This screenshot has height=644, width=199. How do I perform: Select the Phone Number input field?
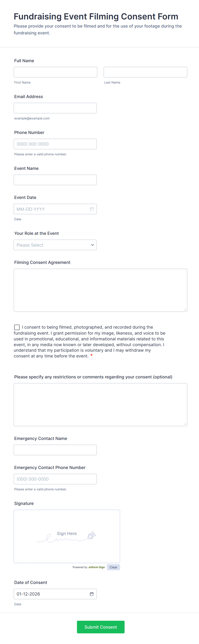pyautogui.click(x=55, y=144)
